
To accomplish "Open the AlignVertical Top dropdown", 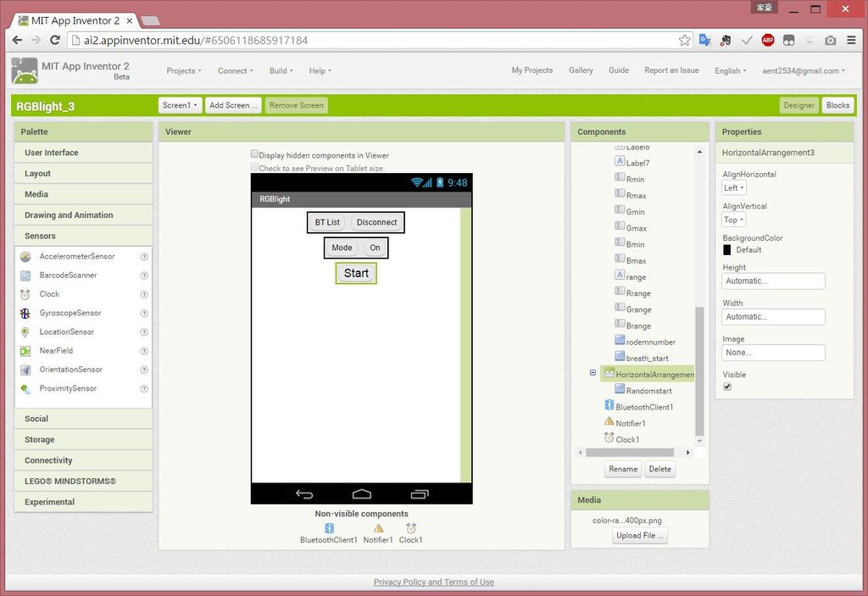I will [734, 220].
